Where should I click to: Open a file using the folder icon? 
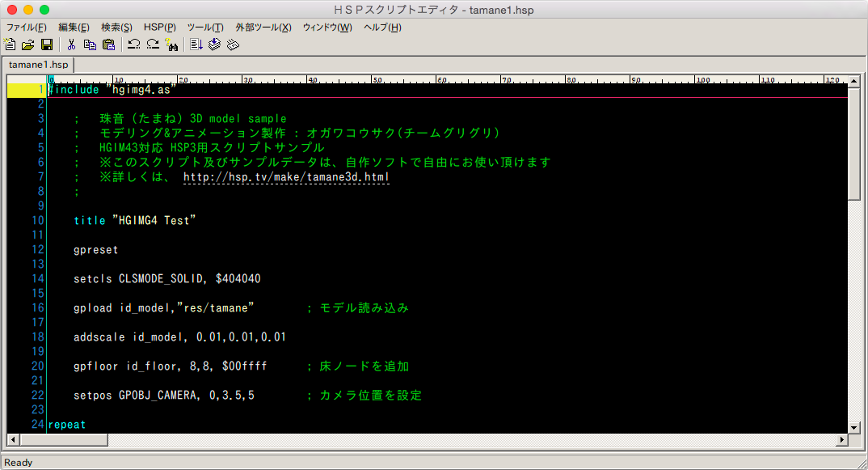point(28,44)
